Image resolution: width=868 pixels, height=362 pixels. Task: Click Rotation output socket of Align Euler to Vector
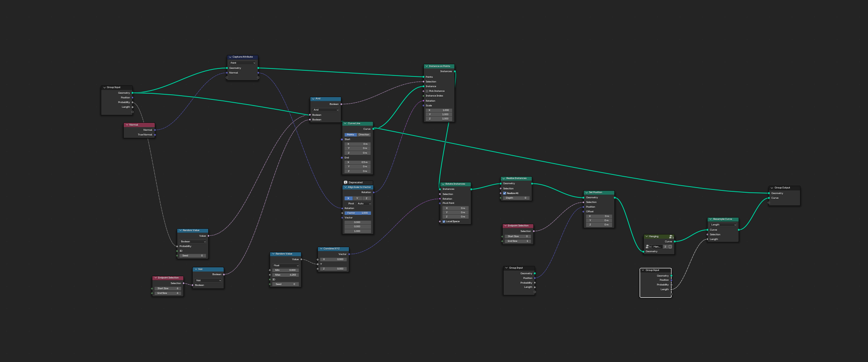click(x=374, y=192)
